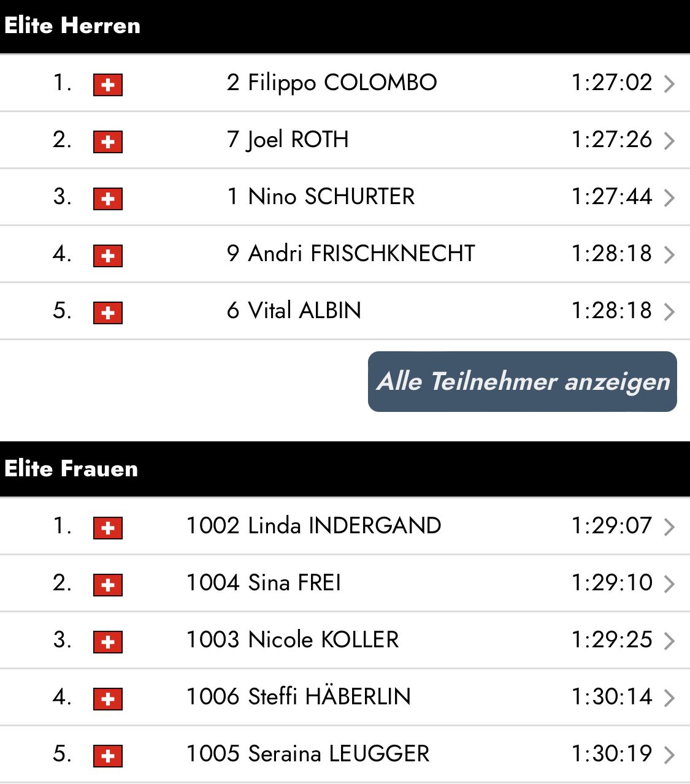Click Swiss flag next to Linda Indergand
The width and height of the screenshot is (690, 784).
tap(108, 528)
